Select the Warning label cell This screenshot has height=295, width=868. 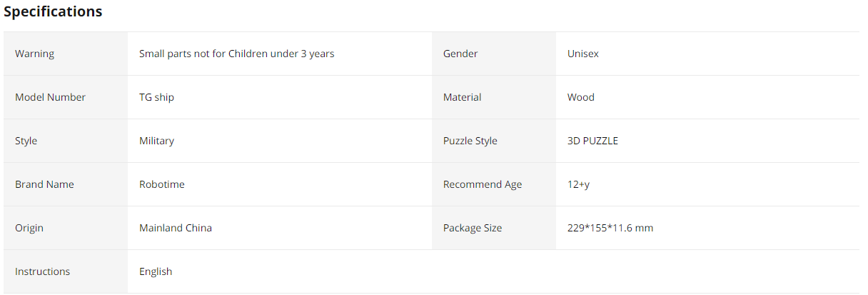coord(66,54)
